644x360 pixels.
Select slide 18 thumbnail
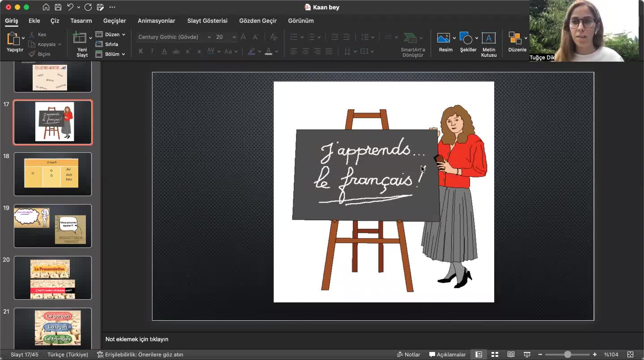[x=53, y=174]
